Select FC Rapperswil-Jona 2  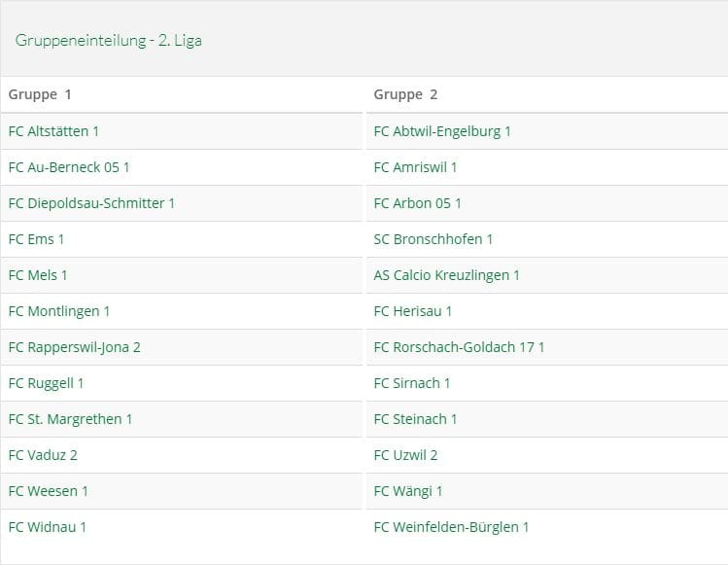pyautogui.click(x=74, y=347)
